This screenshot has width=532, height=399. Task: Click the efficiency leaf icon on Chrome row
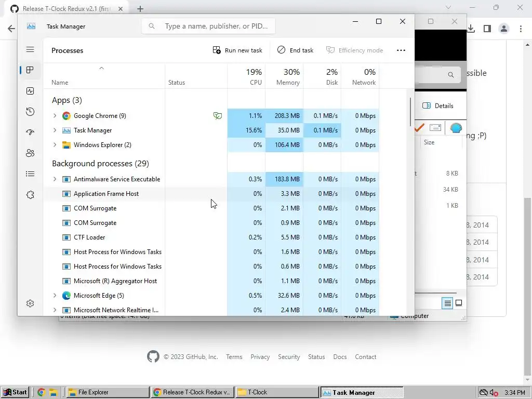[x=218, y=116]
